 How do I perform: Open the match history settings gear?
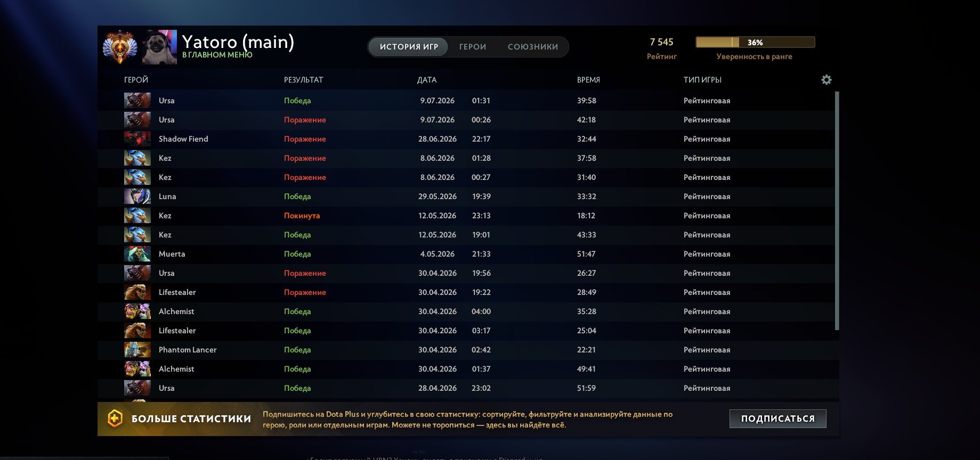pyautogui.click(x=826, y=80)
